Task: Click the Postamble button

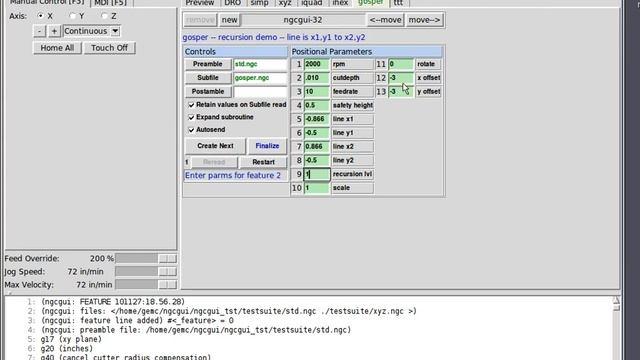Action: [x=208, y=91]
